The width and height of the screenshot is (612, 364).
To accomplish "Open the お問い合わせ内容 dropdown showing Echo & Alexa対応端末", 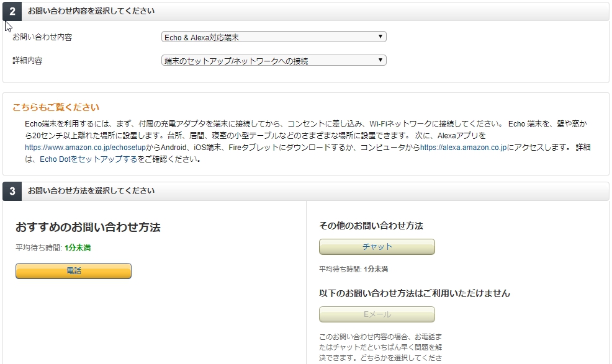I will coord(274,37).
